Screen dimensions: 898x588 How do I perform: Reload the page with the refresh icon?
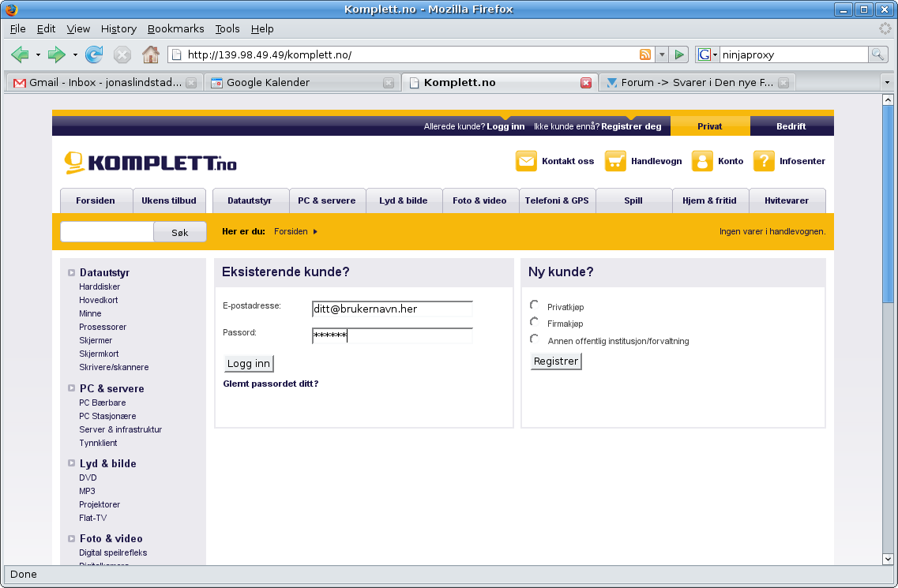pyautogui.click(x=94, y=55)
